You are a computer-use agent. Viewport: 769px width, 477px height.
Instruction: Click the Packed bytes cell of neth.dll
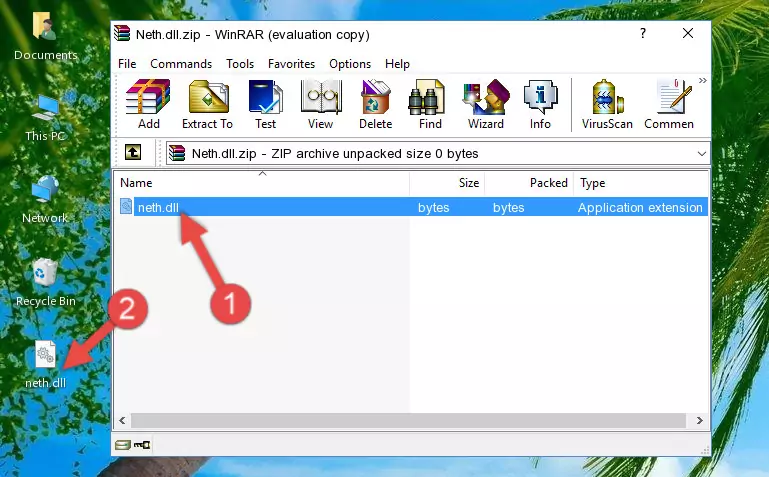click(509, 208)
